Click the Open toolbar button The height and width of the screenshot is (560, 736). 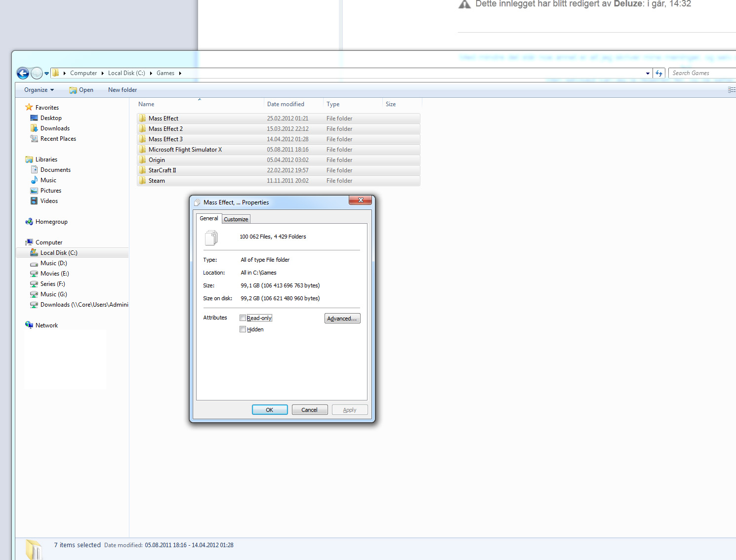tap(81, 90)
